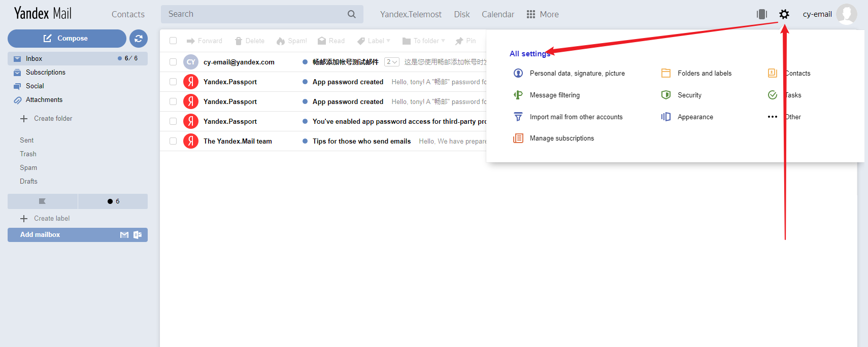Open the cy-email user avatar
The height and width of the screenshot is (347, 868).
(x=847, y=14)
